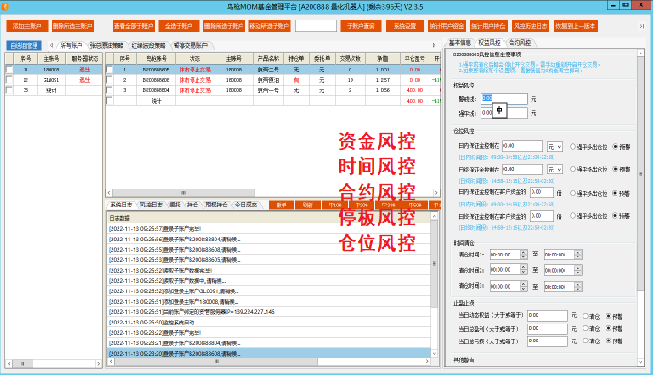Open the 系统日志 tab in the lower panel

[x=121, y=205]
